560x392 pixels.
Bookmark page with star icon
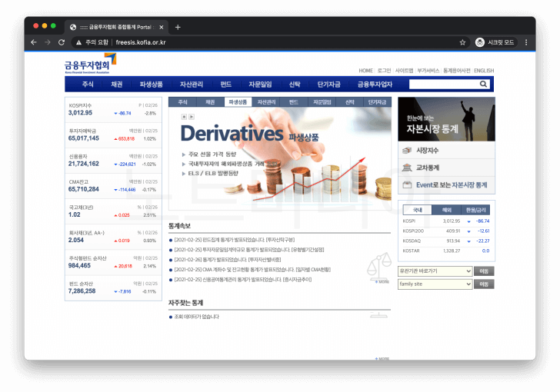point(462,42)
